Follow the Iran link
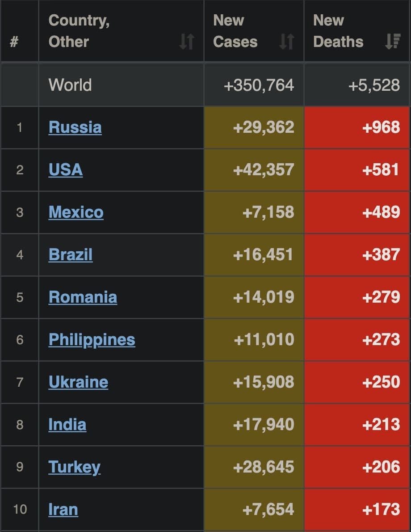This screenshot has height=532, width=411. point(63,509)
